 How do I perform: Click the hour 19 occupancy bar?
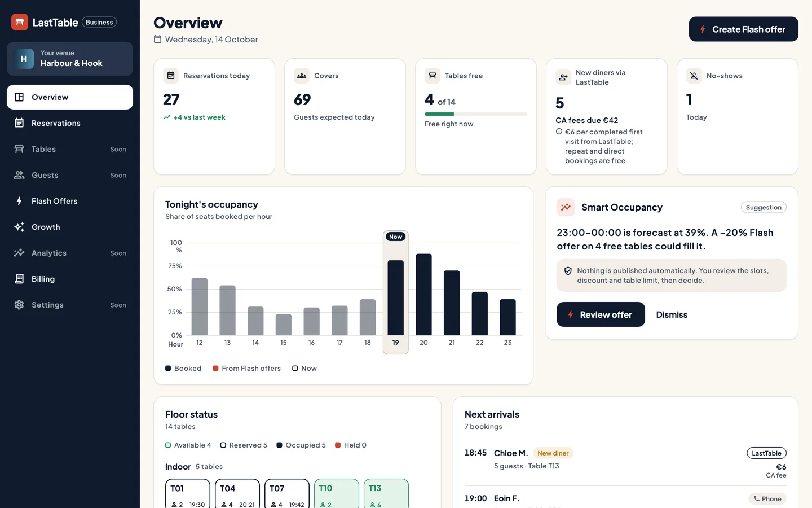tap(396, 297)
